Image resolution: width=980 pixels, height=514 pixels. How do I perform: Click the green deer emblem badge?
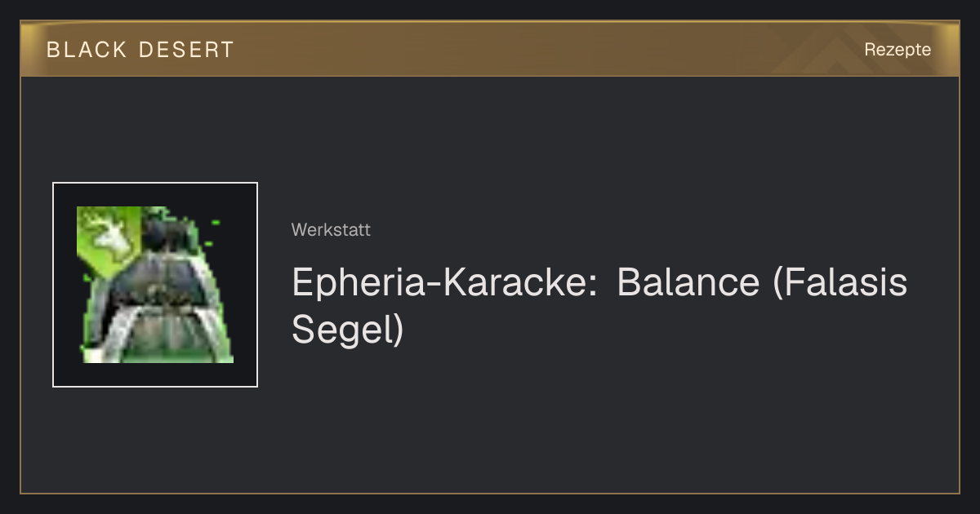click(109, 235)
